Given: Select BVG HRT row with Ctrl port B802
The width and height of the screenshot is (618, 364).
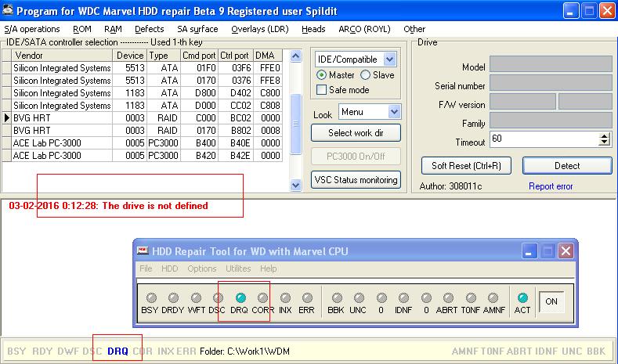Looking at the screenshot, I should coord(143,131).
